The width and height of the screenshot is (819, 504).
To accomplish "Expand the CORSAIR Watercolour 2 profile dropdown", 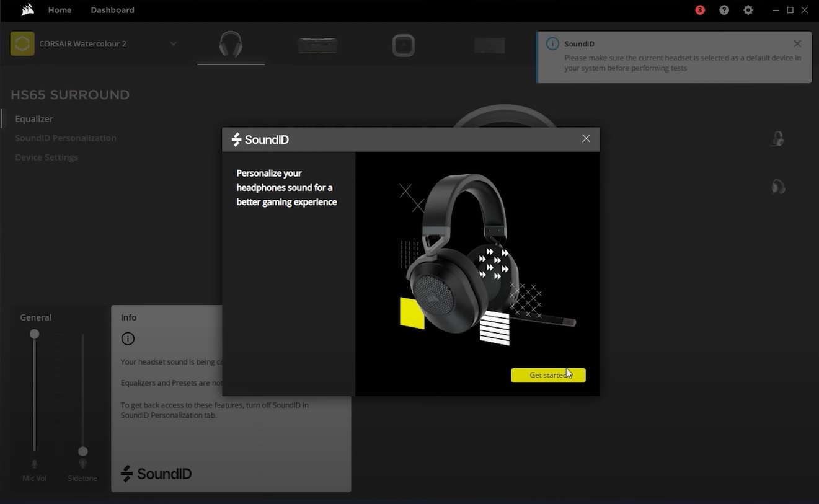I will click(174, 43).
